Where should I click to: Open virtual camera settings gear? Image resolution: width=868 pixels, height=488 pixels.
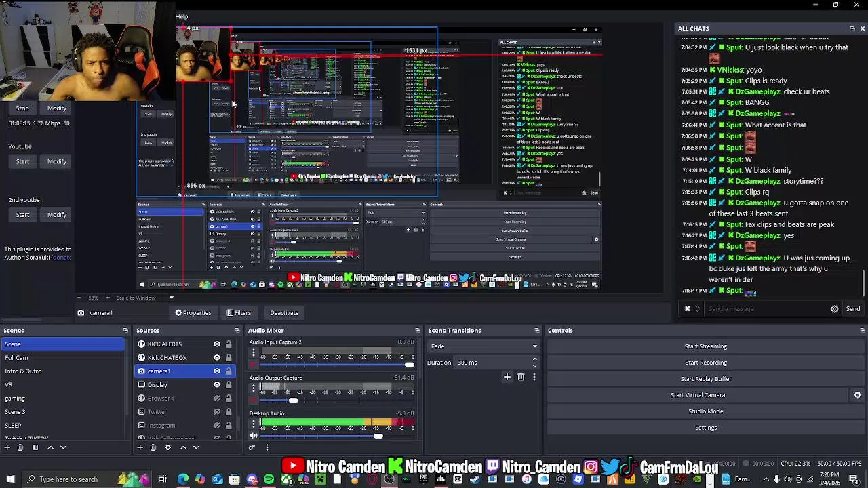pos(857,395)
